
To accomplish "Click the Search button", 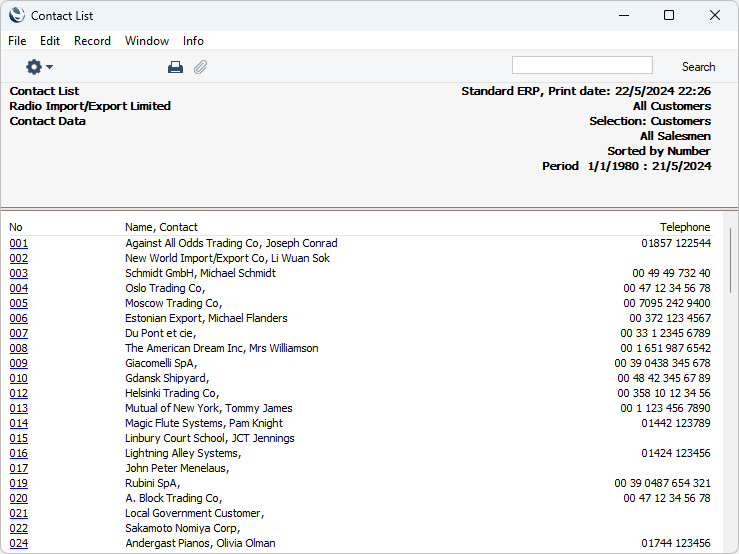I will coord(698,67).
